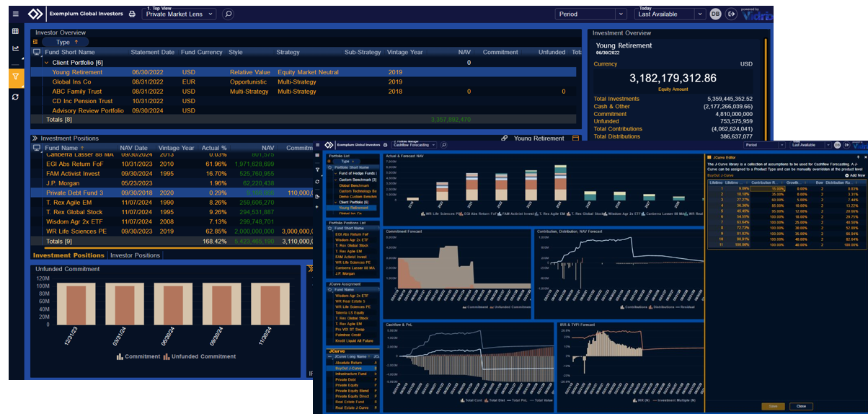The height and width of the screenshot is (419, 868).
Task: Click the Close button in JCurve Editor
Action: coord(801,406)
